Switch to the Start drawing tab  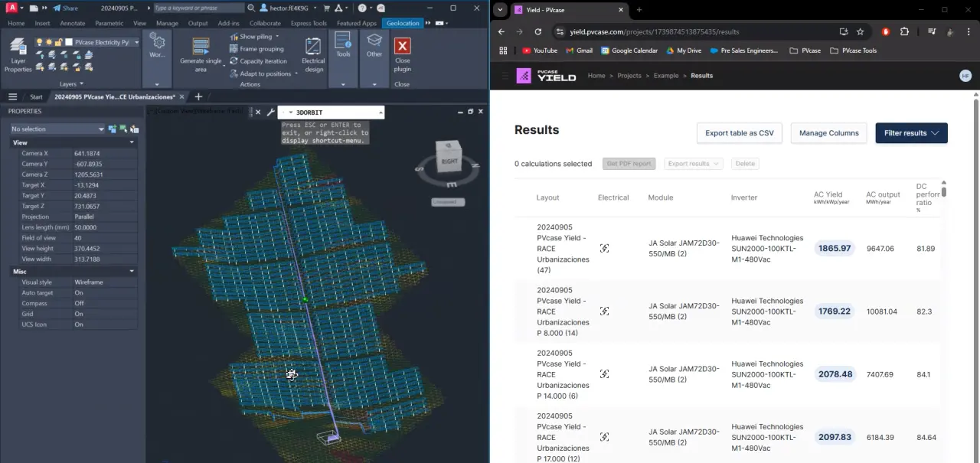[36, 97]
